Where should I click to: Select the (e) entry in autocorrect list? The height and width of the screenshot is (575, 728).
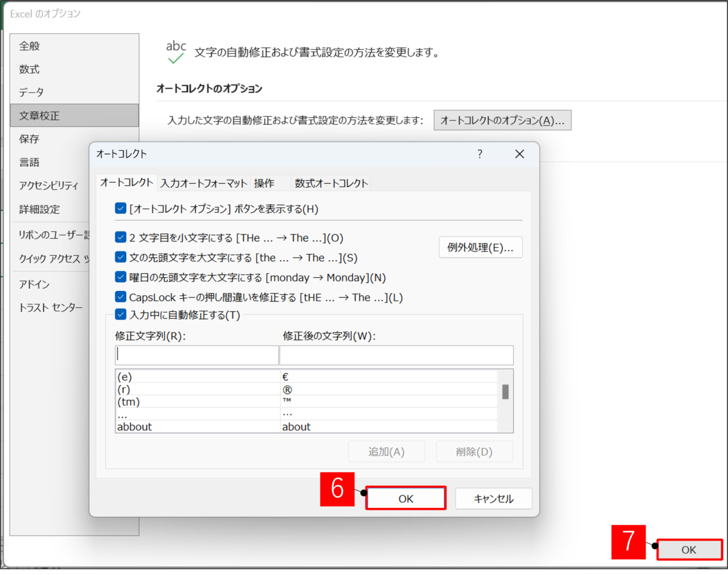point(198,376)
